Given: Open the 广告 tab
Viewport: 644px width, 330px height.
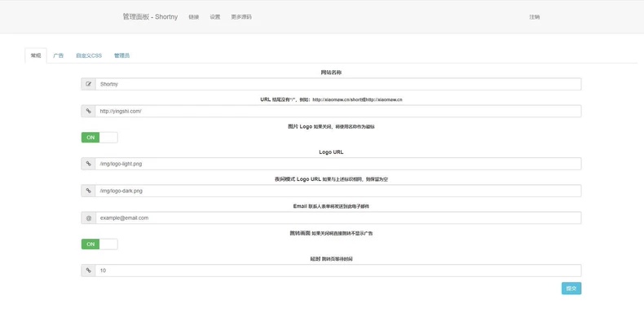Looking at the screenshot, I should click(59, 55).
